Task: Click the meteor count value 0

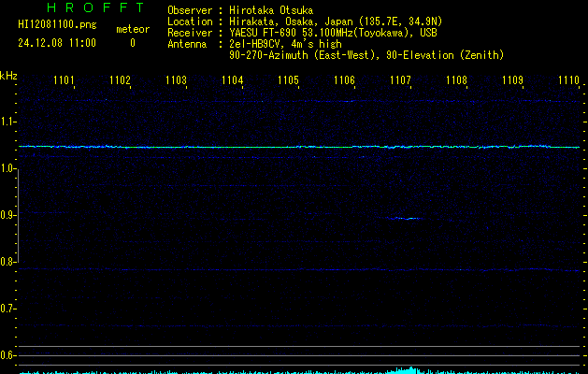Action: point(133,43)
